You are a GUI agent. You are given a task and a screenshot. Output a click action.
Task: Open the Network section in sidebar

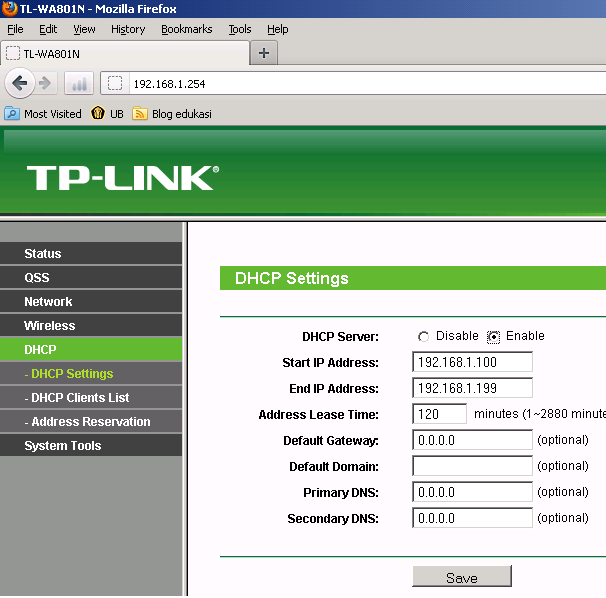(x=91, y=302)
